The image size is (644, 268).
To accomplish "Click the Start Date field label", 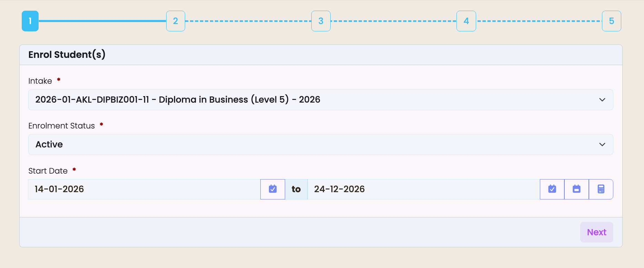I will (x=48, y=171).
